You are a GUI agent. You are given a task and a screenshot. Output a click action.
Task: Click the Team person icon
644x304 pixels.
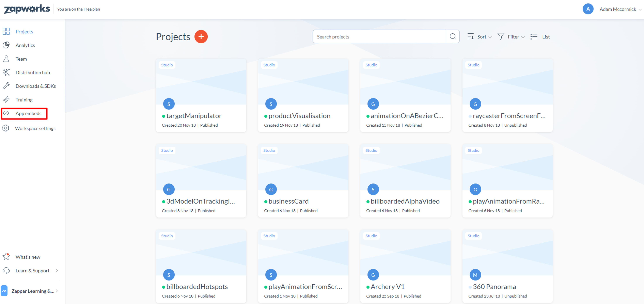point(6,59)
